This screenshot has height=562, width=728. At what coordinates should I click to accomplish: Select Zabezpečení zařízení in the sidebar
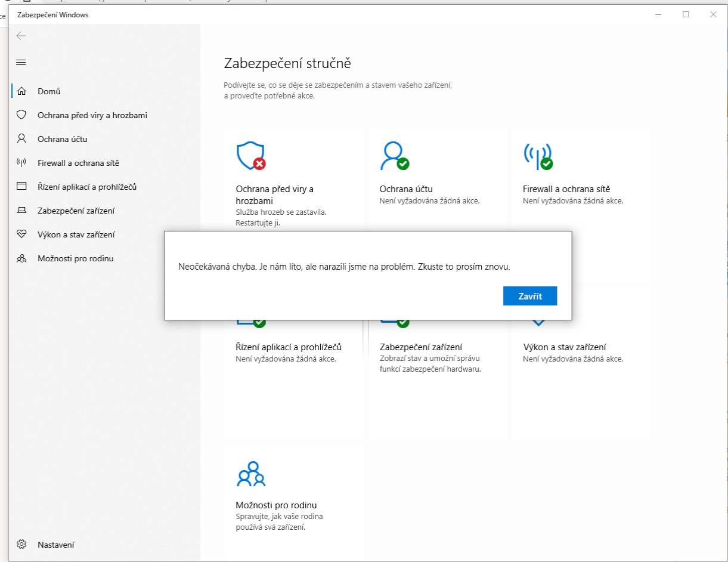coord(76,211)
